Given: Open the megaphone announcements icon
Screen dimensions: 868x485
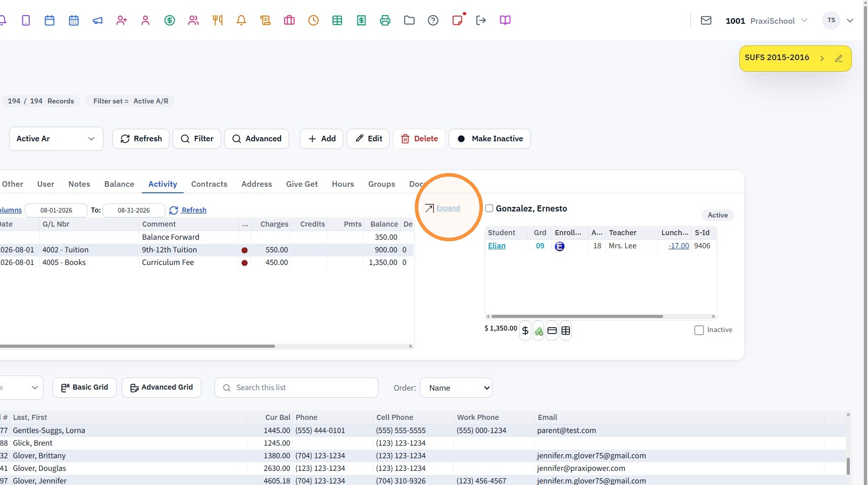Looking at the screenshot, I should tap(97, 20).
